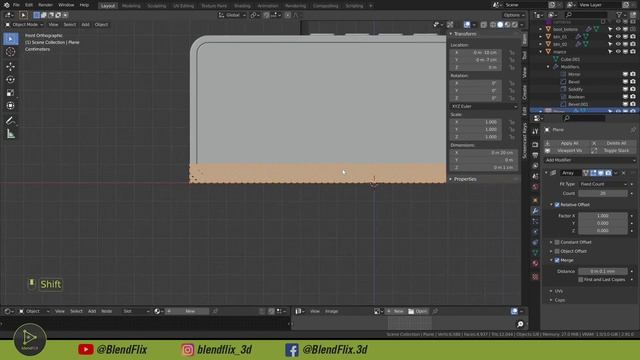Switch to the Sculpting workspace tab
The image size is (640, 360).
coord(157,6)
